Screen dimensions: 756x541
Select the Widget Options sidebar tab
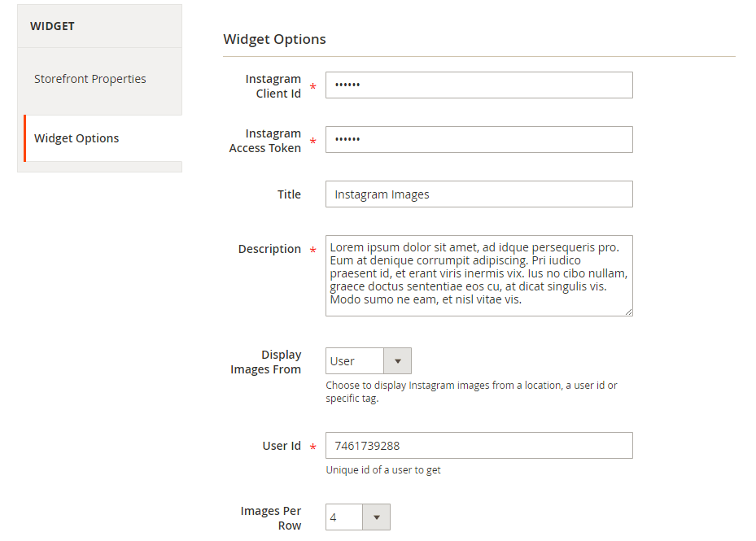[x=76, y=138]
